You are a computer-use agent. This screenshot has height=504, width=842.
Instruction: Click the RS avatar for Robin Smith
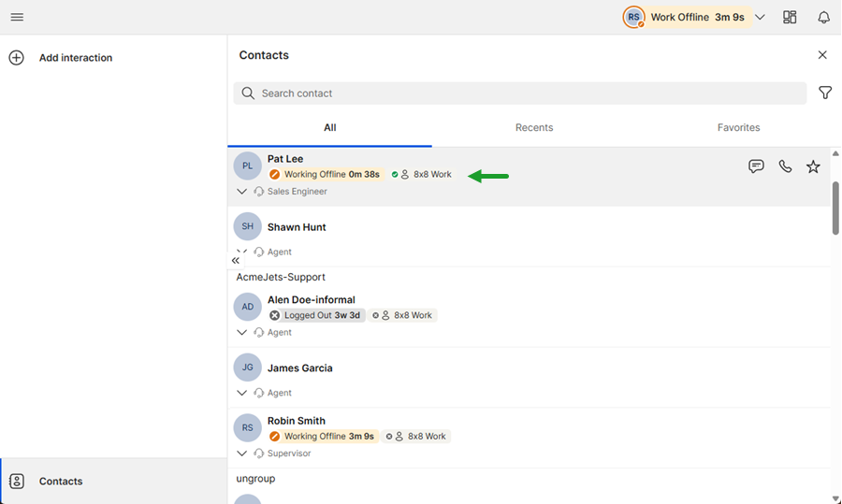click(x=247, y=427)
